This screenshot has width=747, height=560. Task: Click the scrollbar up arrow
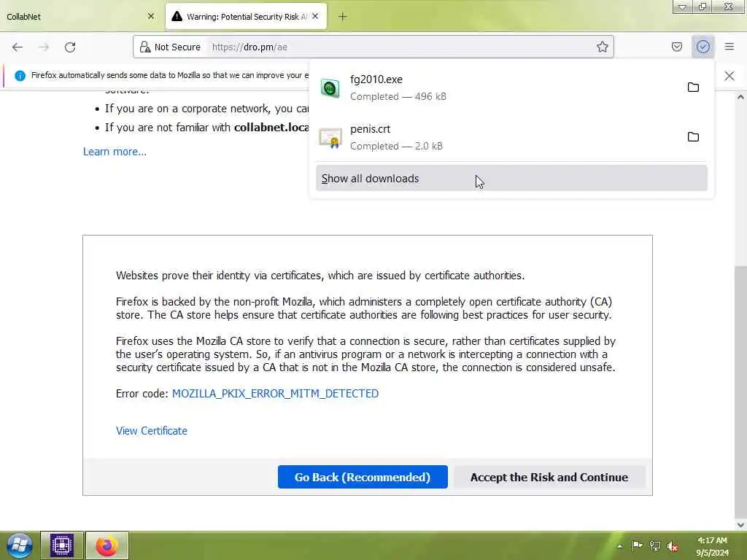[740, 97]
